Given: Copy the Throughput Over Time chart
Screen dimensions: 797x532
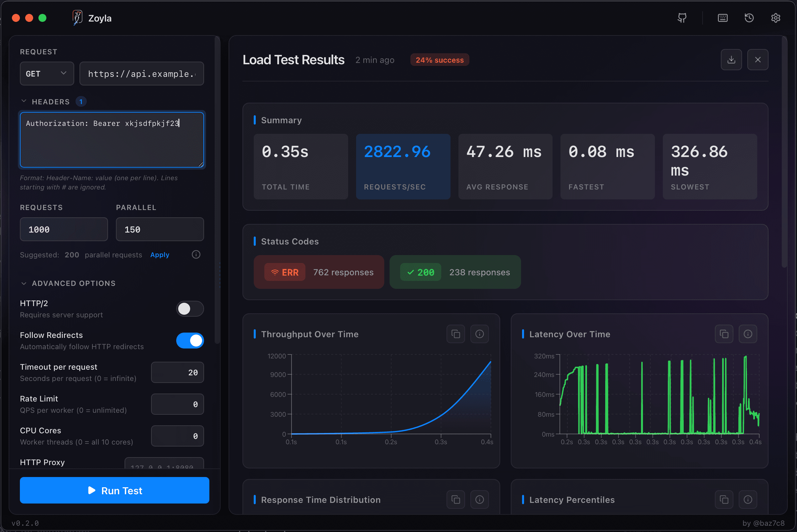Looking at the screenshot, I should (456, 334).
